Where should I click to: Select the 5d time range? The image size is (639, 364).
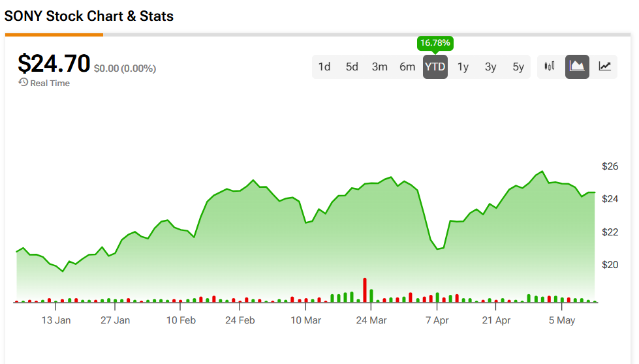[352, 67]
